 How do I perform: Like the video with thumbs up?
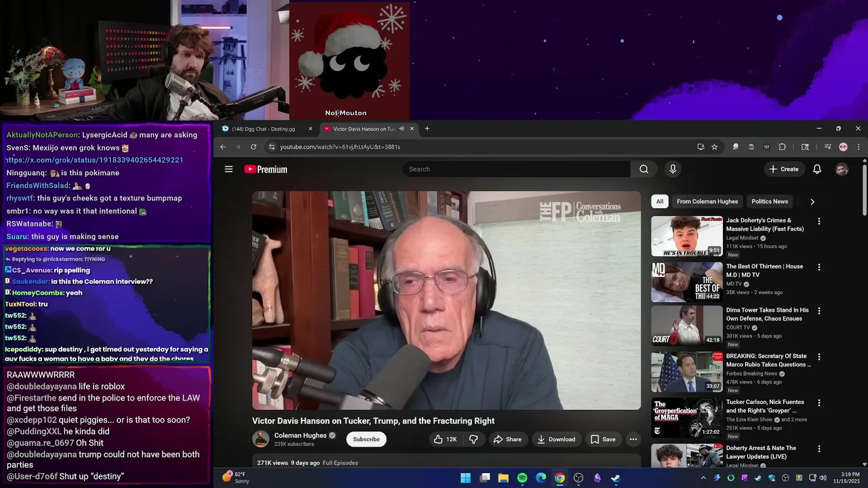445,439
